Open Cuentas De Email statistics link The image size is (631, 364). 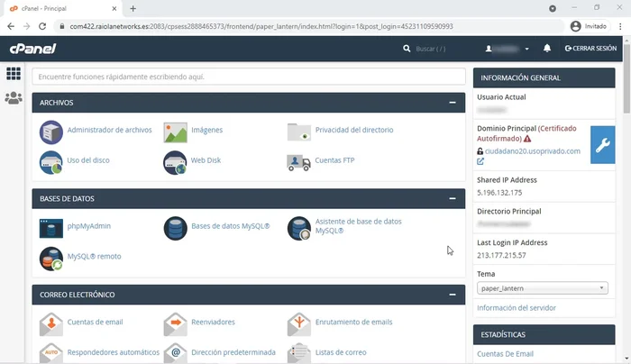pyautogui.click(x=505, y=354)
